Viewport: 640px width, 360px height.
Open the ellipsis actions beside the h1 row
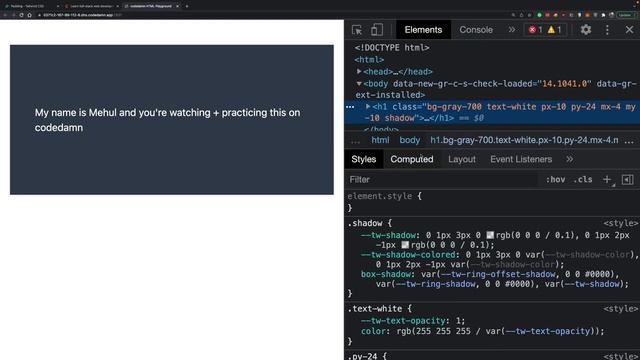350,107
